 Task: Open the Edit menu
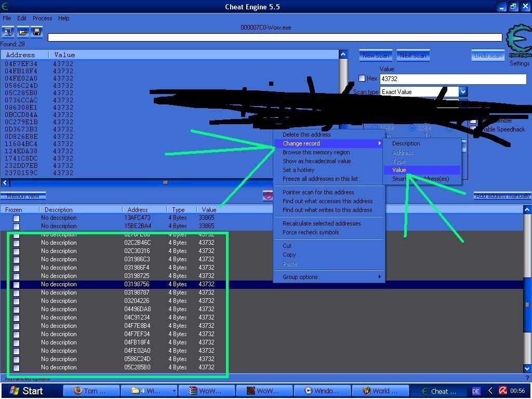[22, 18]
